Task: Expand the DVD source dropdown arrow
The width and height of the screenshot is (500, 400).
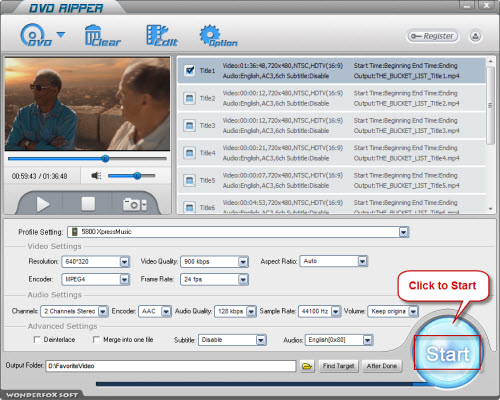Action: coord(61,35)
